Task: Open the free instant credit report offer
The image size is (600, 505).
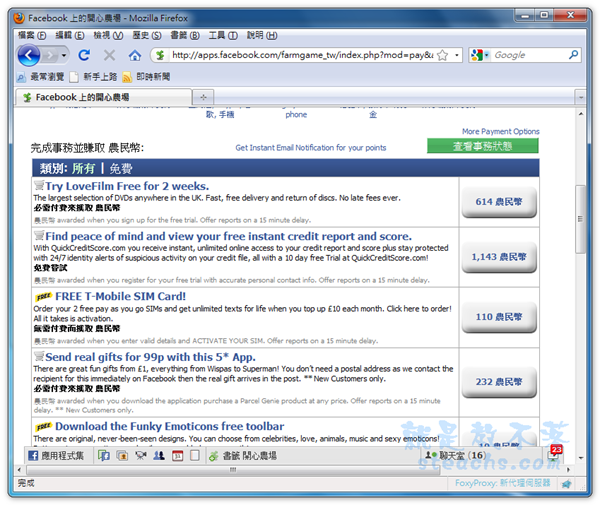Action: pos(228,236)
